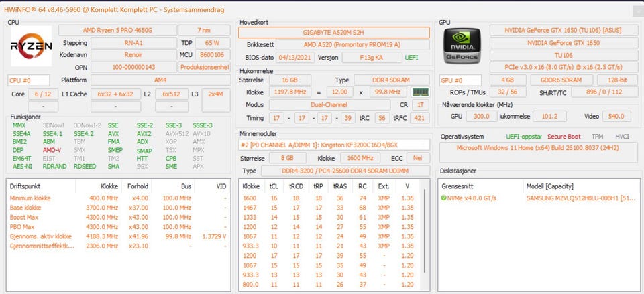Select the 1467 memory timing row
644x294 pixels.
[330, 208]
